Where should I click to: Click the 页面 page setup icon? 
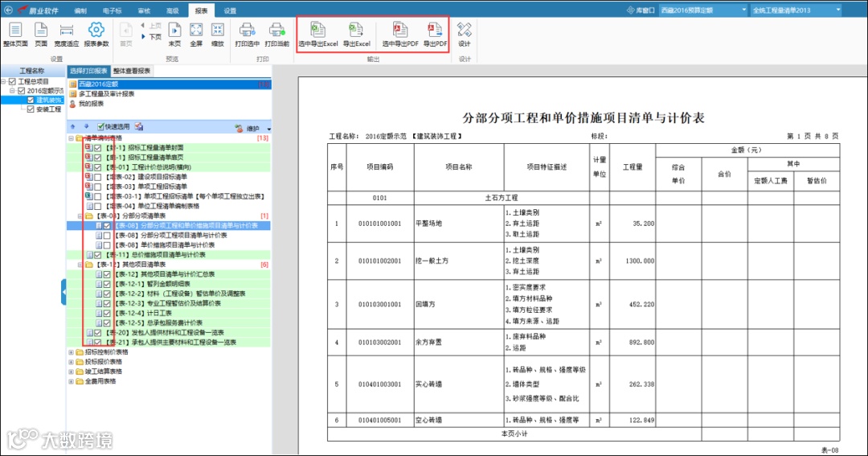click(x=41, y=30)
